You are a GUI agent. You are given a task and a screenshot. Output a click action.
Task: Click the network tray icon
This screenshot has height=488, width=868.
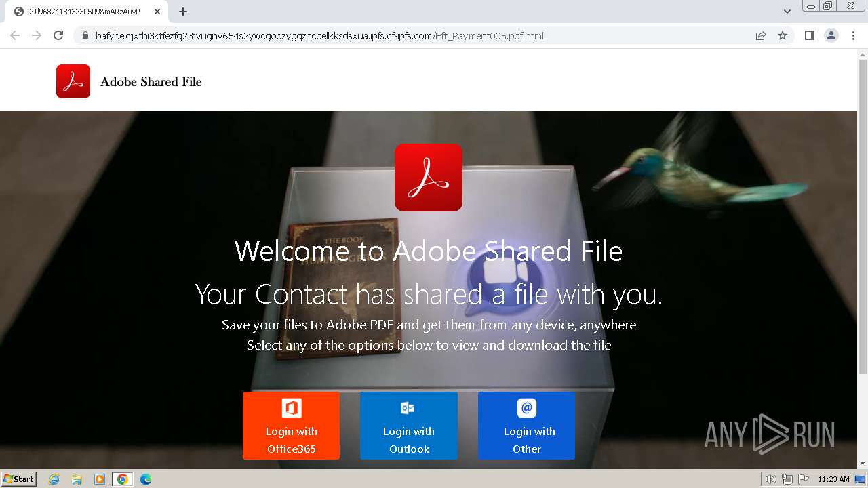(787, 479)
